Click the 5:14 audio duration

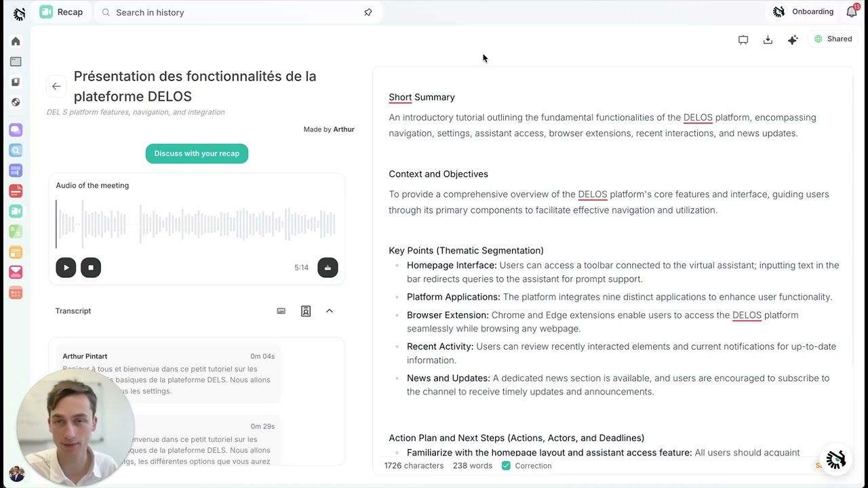coord(301,268)
